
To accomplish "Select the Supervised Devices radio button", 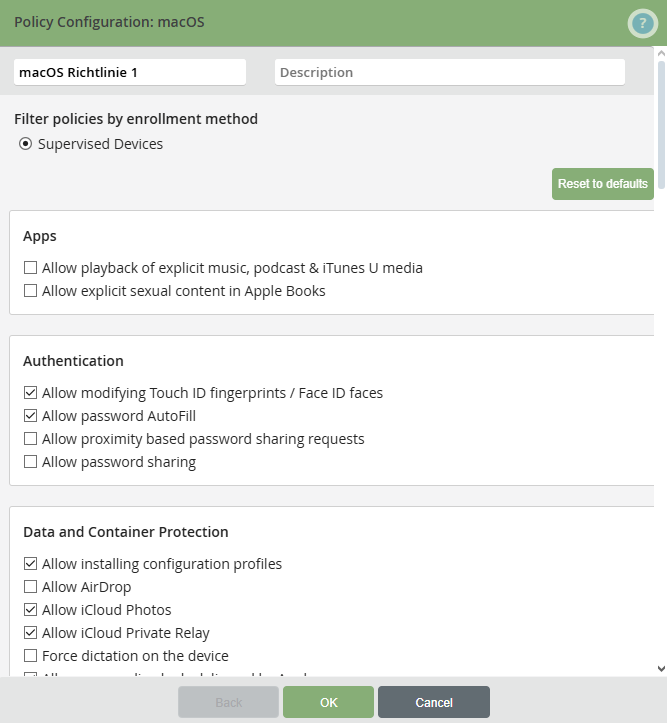I will [x=26, y=144].
